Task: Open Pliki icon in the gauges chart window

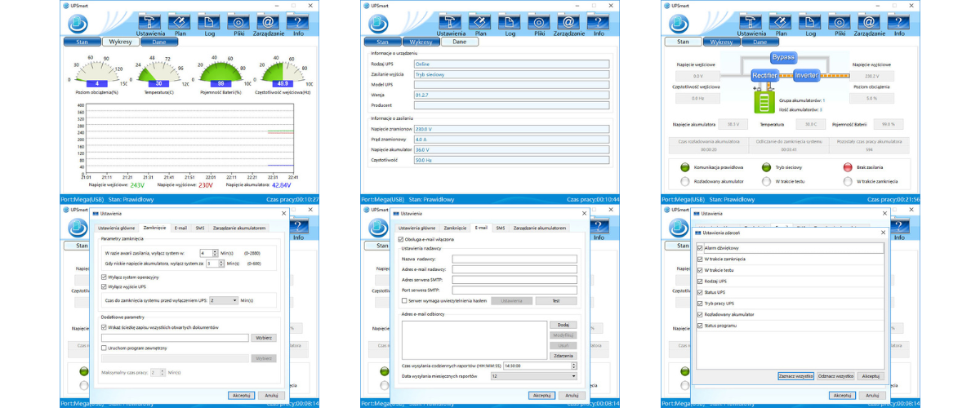Action: 239,23
